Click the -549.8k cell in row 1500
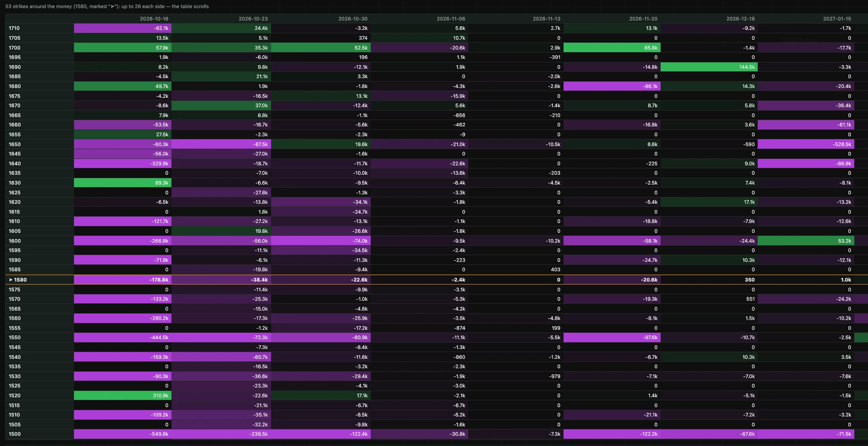Viewport: 868px width, 446px height. pyautogui.click(x=123, y=434)
